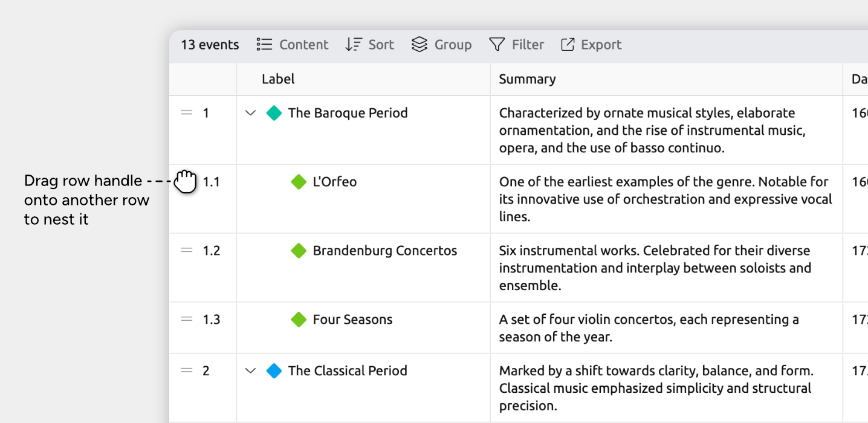Click the handle icon for row 1.2
This screenshot has width=868, height=423.
[x=187, y=250]
